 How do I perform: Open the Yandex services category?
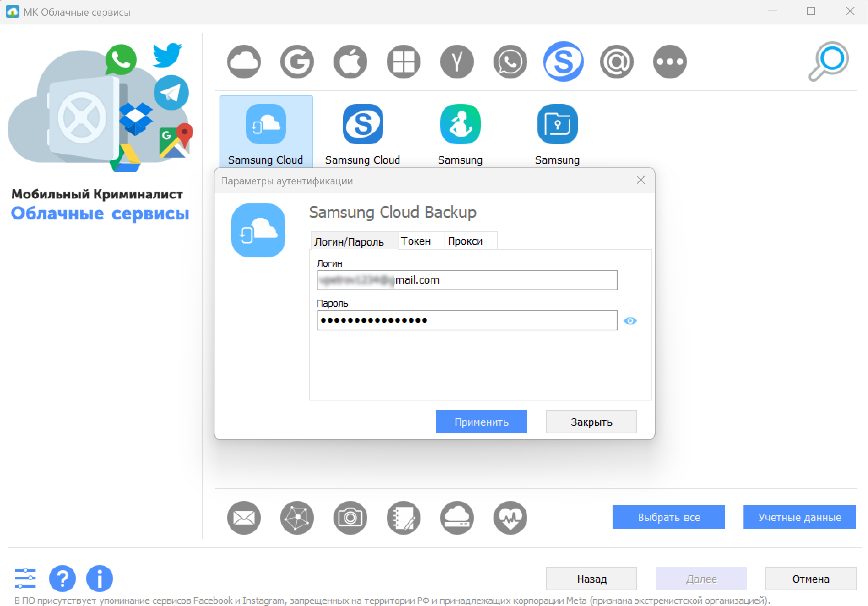(457, 62)
